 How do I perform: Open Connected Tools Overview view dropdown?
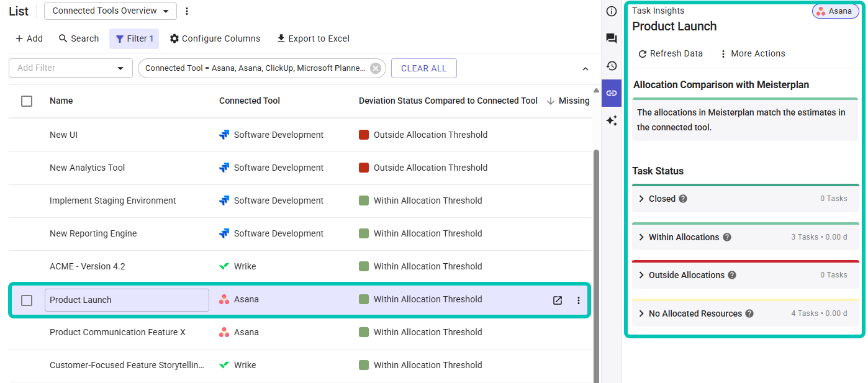pyautogui.click(x=111, y=11)
